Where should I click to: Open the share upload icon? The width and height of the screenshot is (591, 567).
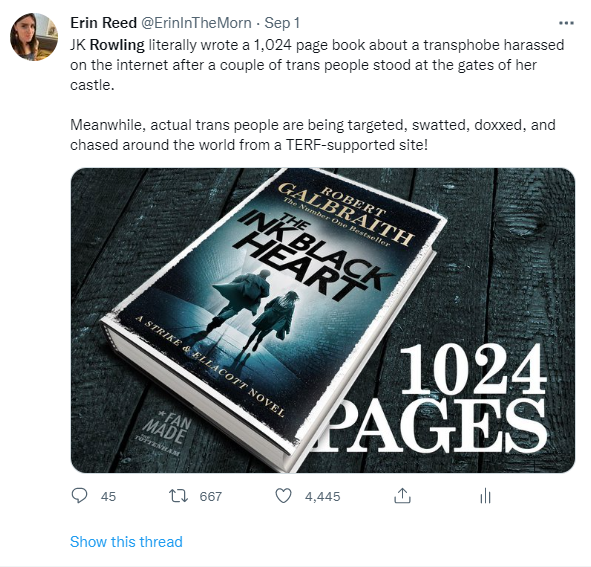pyautogui.click(x=402, y=496)
